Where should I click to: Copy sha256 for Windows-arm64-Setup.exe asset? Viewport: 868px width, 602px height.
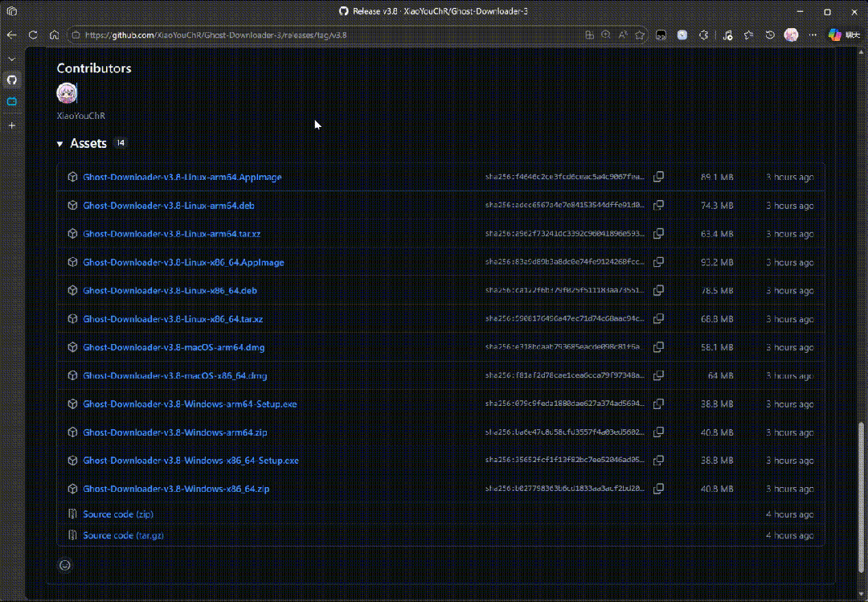(658, 403)
